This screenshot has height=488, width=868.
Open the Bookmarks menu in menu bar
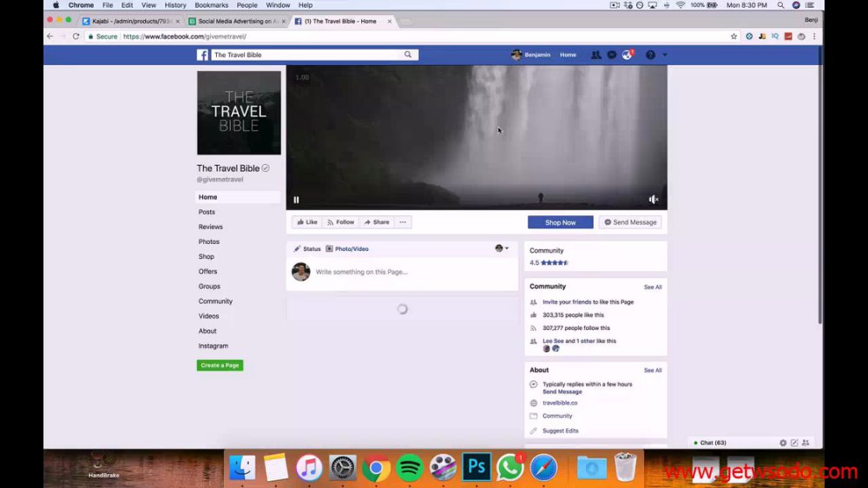click(212, 5)
